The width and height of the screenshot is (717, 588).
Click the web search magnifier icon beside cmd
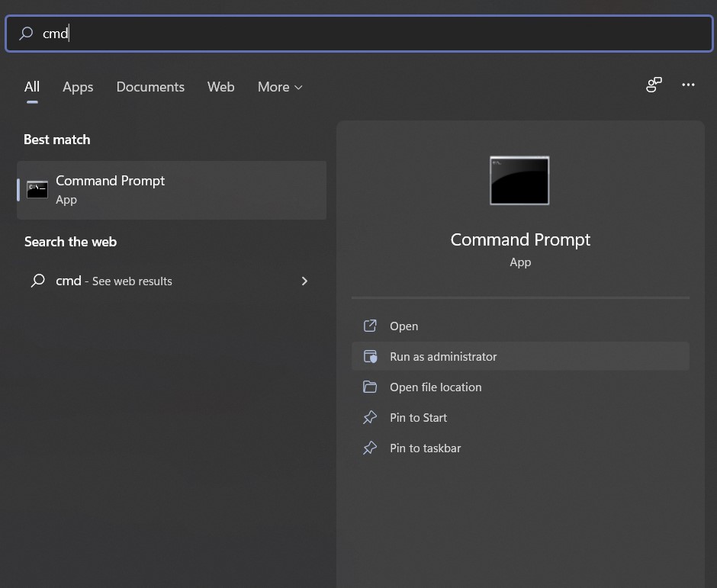[x=38, y=281]
